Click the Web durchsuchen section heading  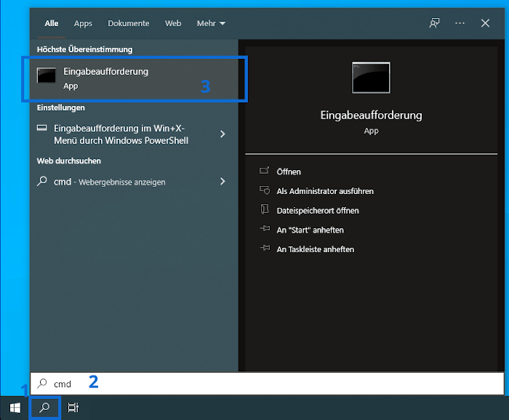point(69,161)
